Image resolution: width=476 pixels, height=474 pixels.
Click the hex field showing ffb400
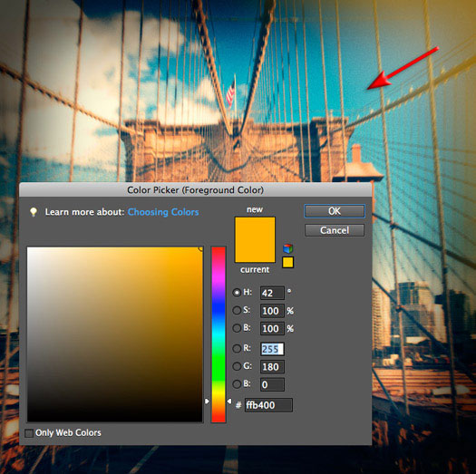coord(268,405)
